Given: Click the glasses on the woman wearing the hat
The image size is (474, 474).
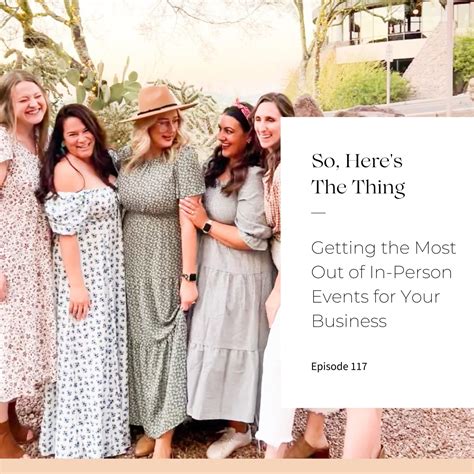Looking at the screenshot, I should click(166, 126).
